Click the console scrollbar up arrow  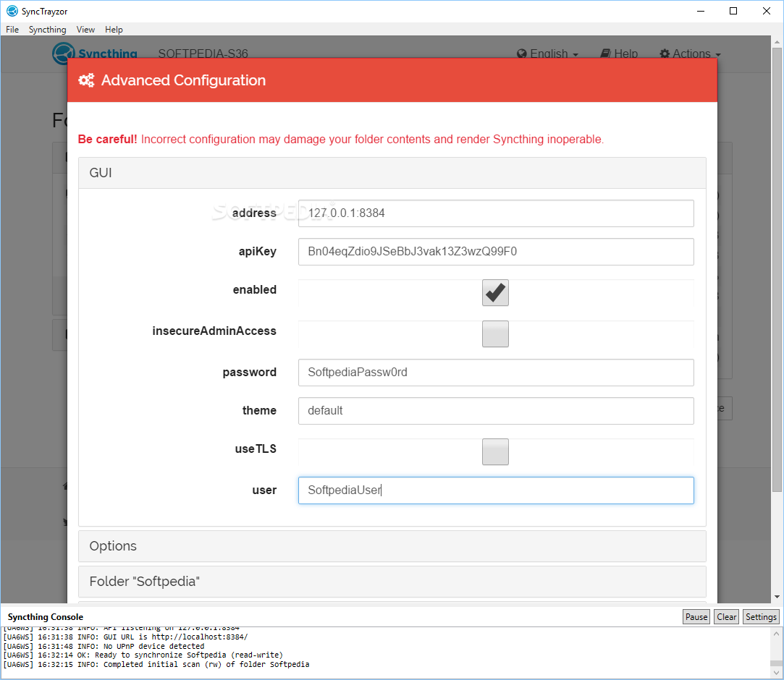pos(777,634)
